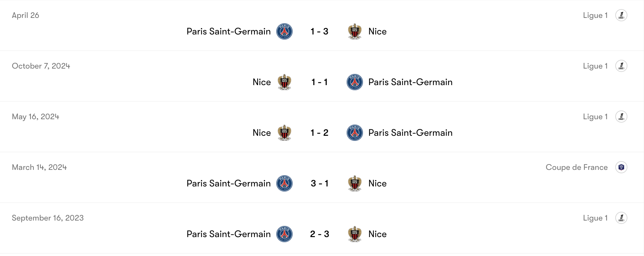Click the 1 - 3 score from April 26
This screenshot has width=644, height=256.
pyautogui.click(x=319, y=31)
